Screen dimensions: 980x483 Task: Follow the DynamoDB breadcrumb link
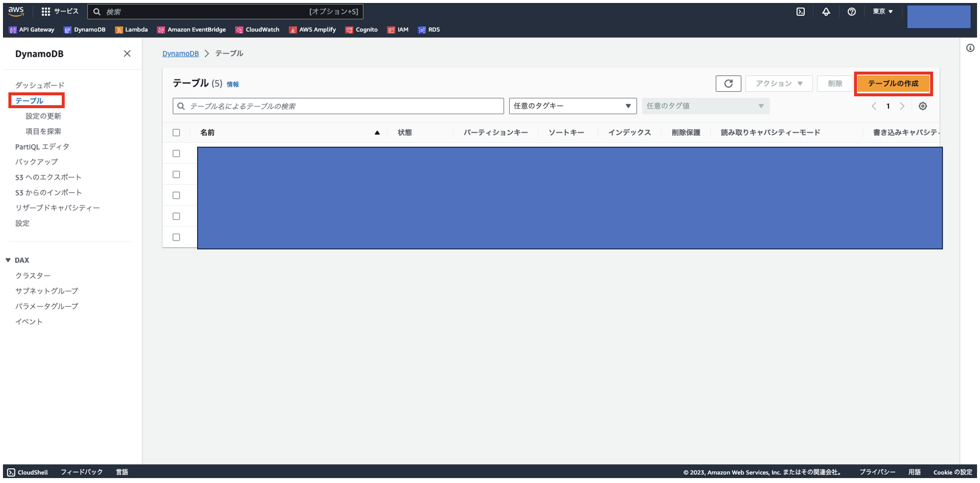point(180,53)
